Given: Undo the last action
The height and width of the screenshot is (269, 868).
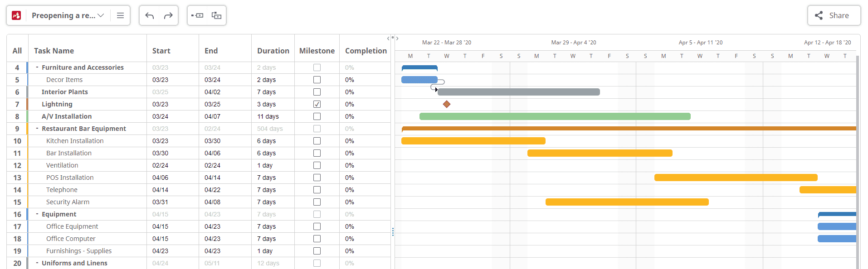Looking at the screenshot, I should pyautogui.click(x=149, y=15).
